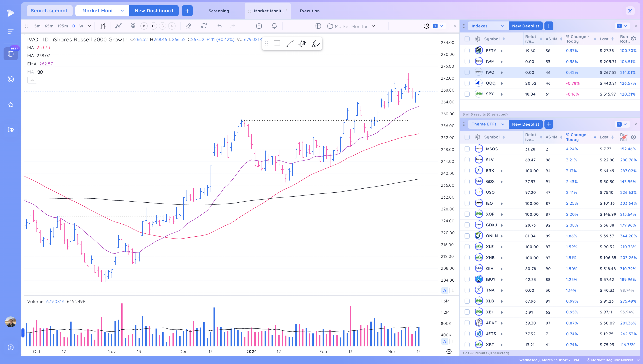The height and width of the screenshot is (364, 643).
Task: Open Indexes table settings gear icon
Action: coord(634,39)
